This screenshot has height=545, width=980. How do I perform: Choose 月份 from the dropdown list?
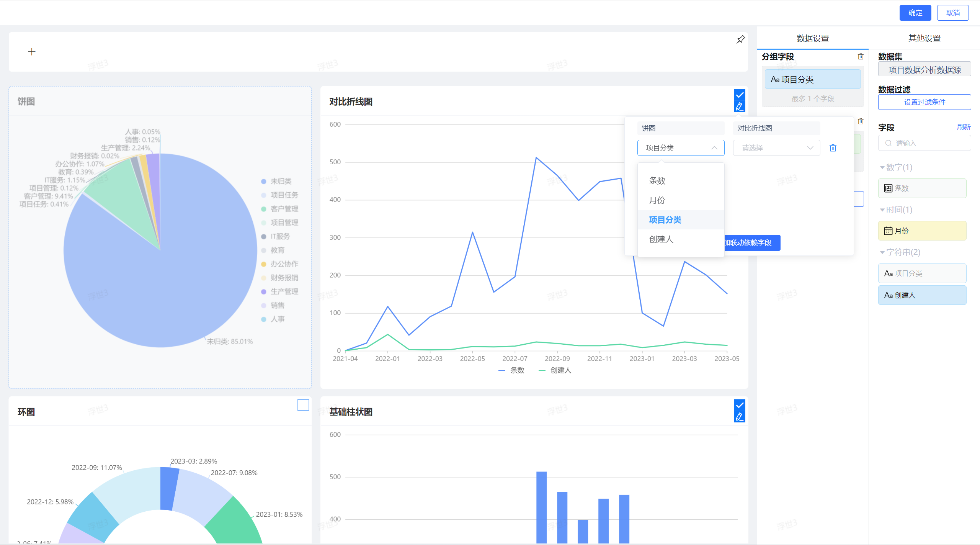681,200
